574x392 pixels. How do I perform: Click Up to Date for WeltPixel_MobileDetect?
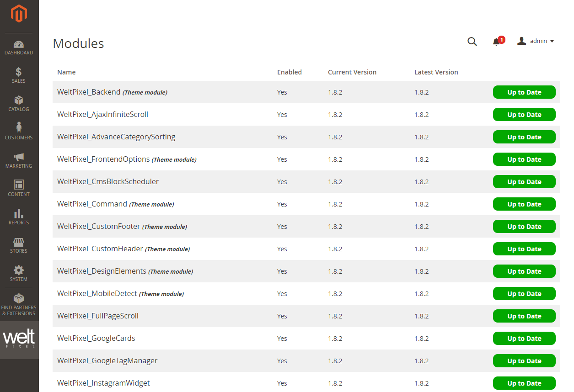coord(524,294)
